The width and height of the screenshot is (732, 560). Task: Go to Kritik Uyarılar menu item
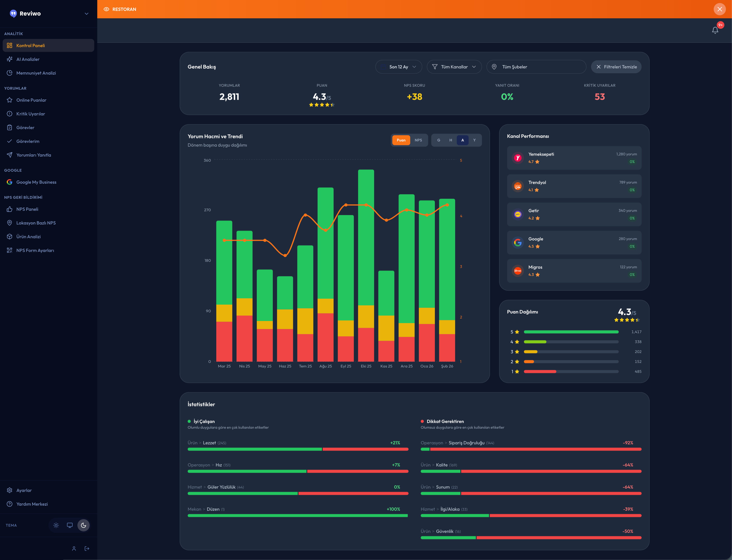click(30, 114)
